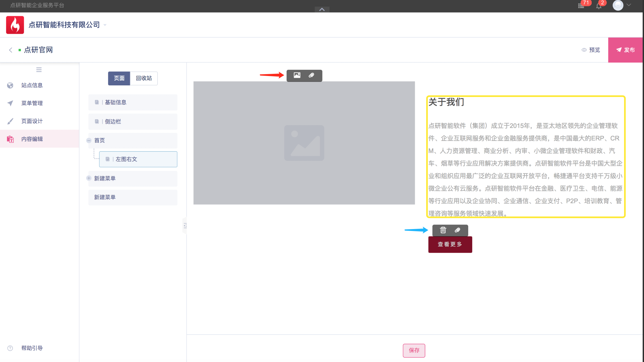Expand the first 新建菜单 node

(x=89, y=178)
